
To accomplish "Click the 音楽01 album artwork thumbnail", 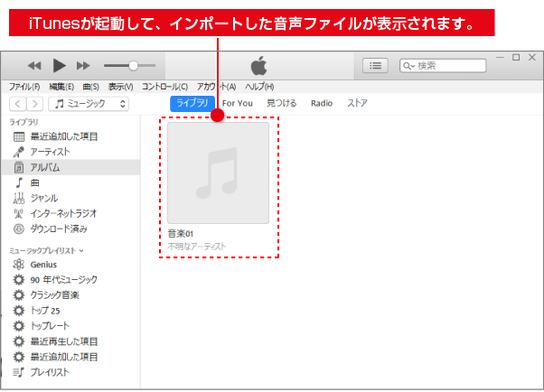I will (x=218, y=173).
